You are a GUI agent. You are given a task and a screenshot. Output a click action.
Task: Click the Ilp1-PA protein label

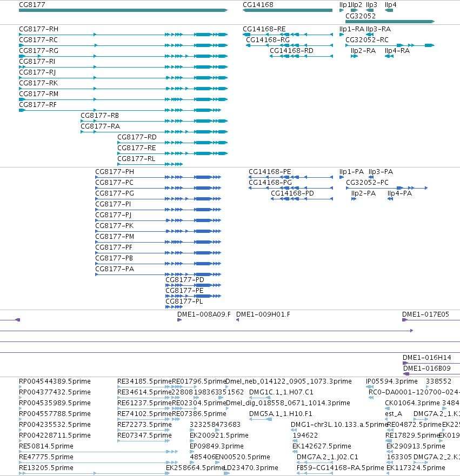pyautogui.click(x=351, y=172)
